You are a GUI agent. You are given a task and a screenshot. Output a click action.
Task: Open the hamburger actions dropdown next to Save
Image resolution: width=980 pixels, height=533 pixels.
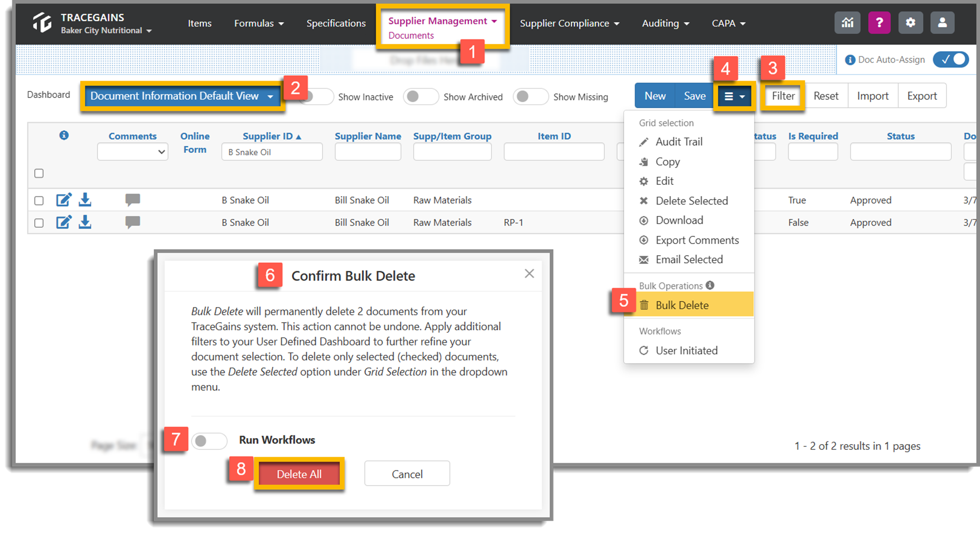click(734, 96)
